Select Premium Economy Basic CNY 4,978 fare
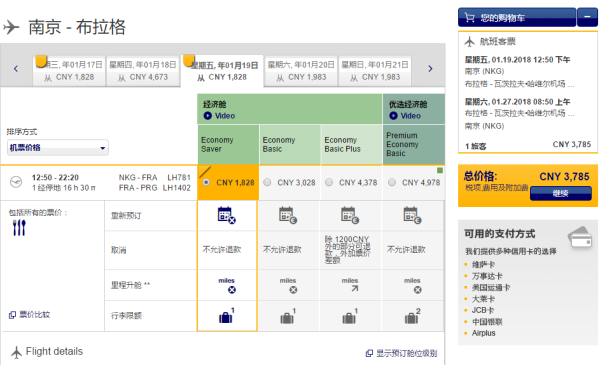The image size is (600, 365). click(392, 182)
